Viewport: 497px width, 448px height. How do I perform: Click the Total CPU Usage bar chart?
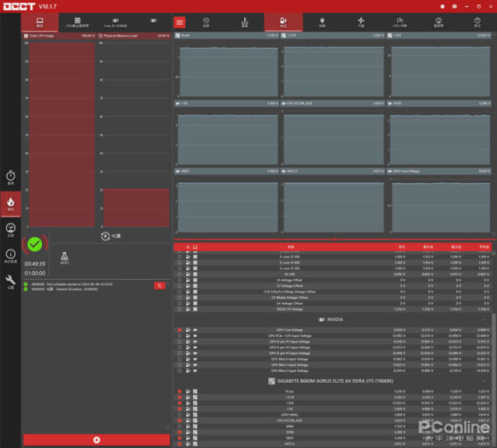(x=62, y=134)
